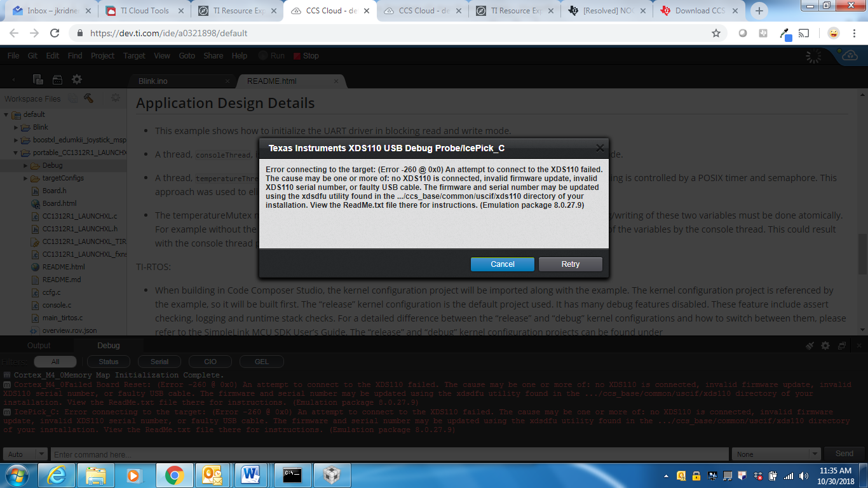Viewport: 868px width, 488px height.
Task: Toggle the Status filter
Action: tap(109, 362)
